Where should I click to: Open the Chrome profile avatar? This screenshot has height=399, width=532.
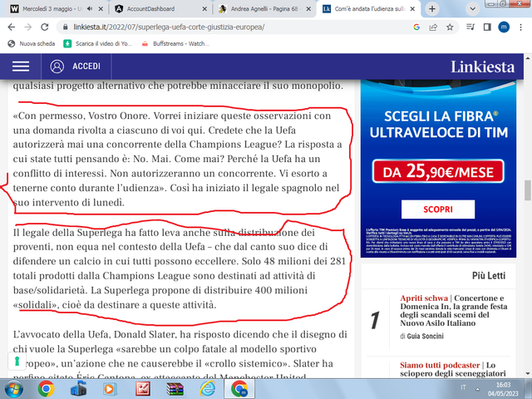point(504,27)
